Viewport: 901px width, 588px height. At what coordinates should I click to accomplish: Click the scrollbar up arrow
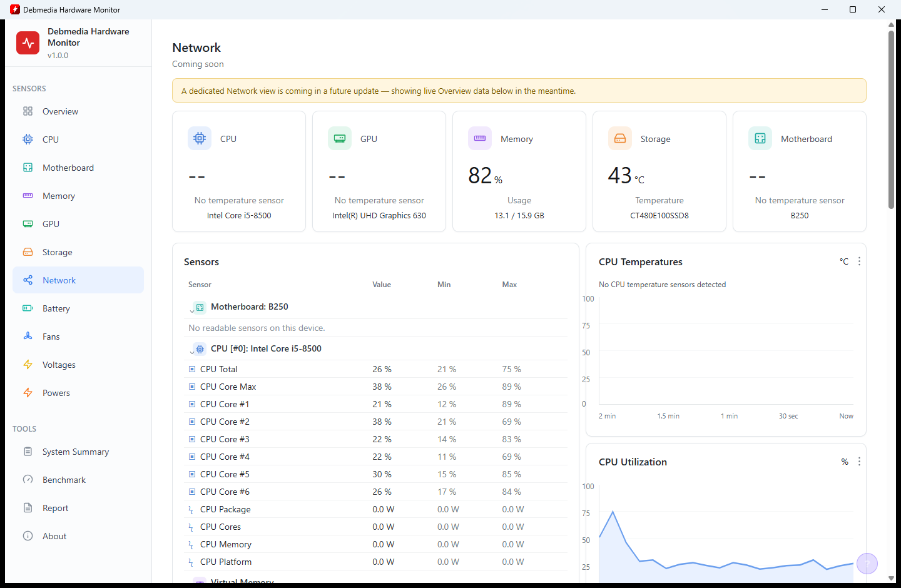(x=891, y=24)
